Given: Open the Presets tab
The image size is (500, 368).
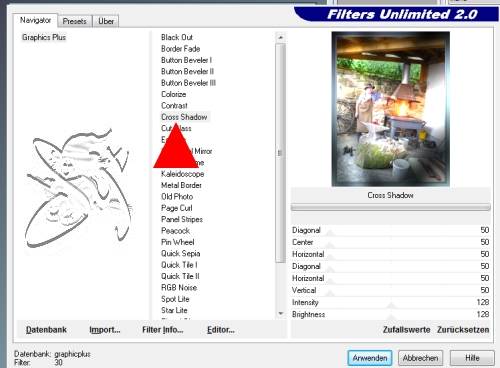Looking at the screenshot, I should coord(75,21).
